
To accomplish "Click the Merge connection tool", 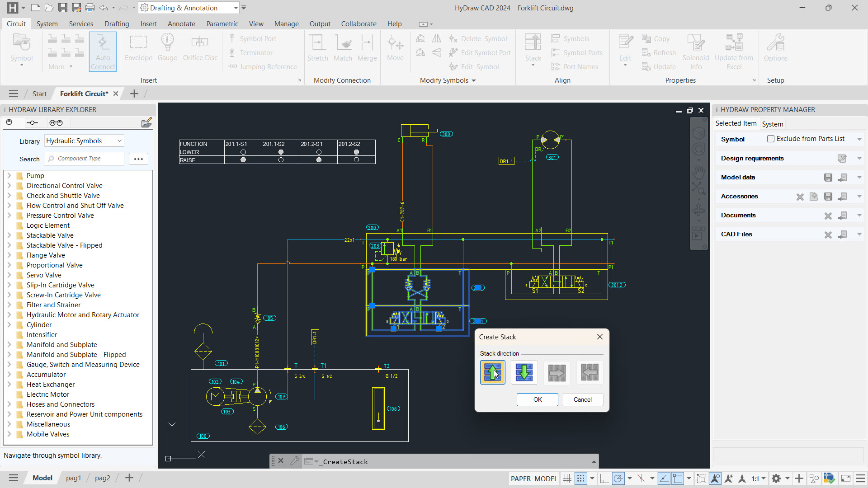I will (x=367, y=48).
